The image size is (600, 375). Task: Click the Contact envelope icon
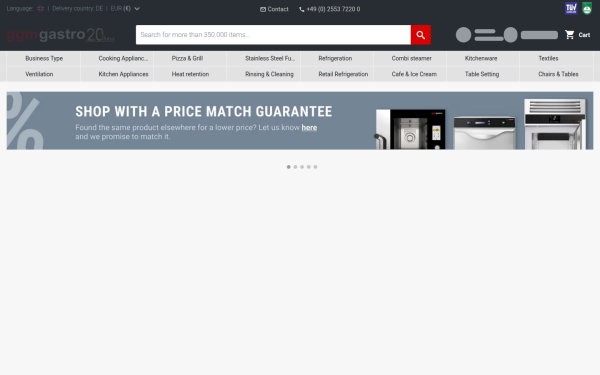[x=263, y=9]
